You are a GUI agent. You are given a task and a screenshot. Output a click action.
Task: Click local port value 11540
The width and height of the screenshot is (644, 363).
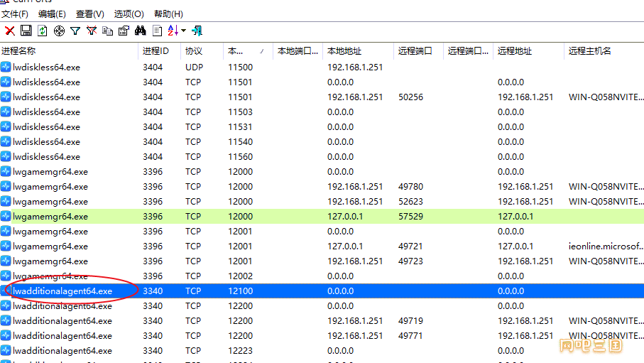pyautogui.click(x=240, y=142)
